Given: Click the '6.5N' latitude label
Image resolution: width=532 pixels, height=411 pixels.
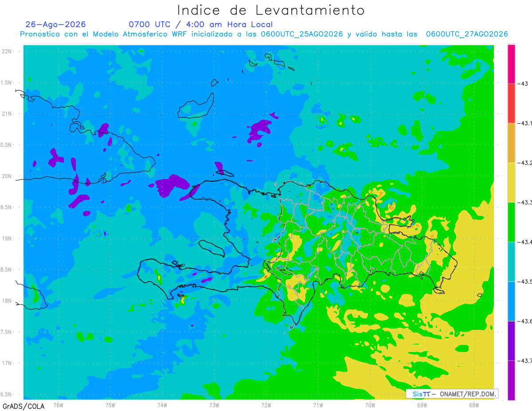Looking at the screenshot, I should click(6, 394).
